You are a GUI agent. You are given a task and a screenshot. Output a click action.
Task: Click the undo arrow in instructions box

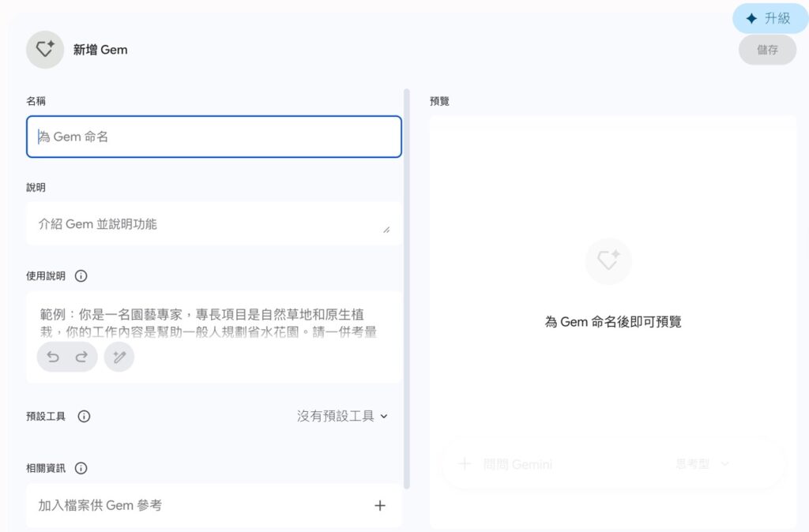coord(53,357)
